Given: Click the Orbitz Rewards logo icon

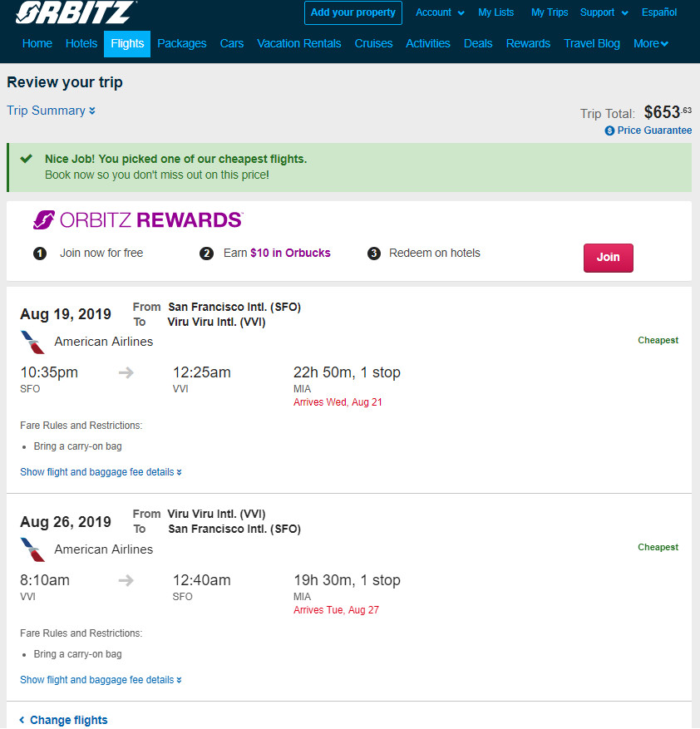Looking at the screenshot, I should [44, 220].
